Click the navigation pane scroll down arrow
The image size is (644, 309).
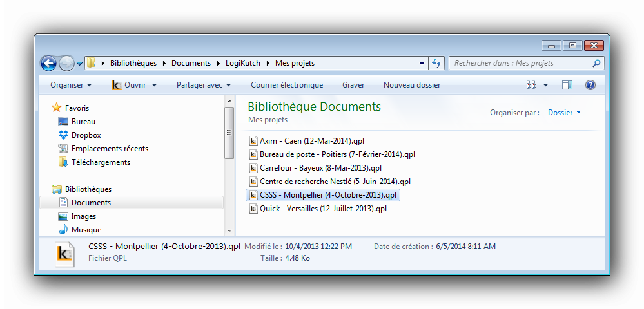229,232
